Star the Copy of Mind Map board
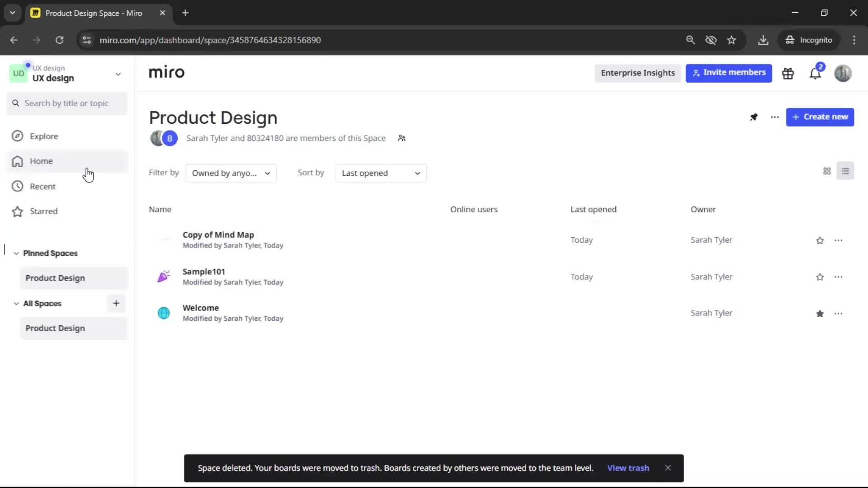868x488 pixels. pos(820,240)
